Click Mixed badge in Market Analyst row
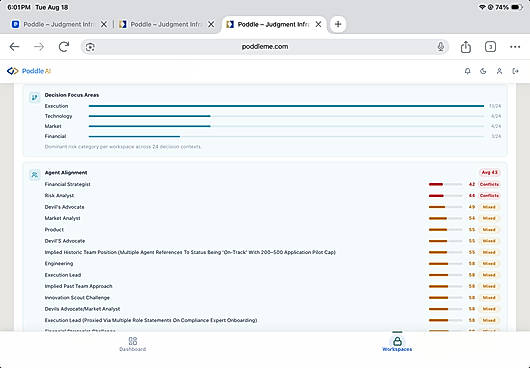Image resolution: width=530 pixels, height=368 pixels. click(489, 218)
